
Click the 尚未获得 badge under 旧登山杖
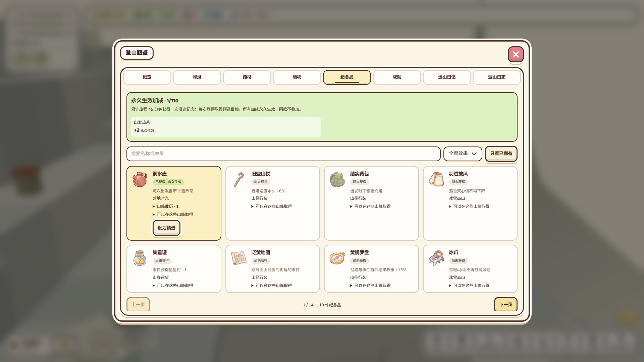tap(261, 182)
